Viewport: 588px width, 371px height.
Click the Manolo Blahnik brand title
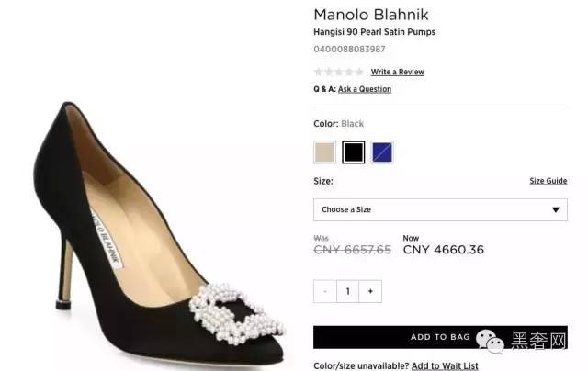coord(371,15)
